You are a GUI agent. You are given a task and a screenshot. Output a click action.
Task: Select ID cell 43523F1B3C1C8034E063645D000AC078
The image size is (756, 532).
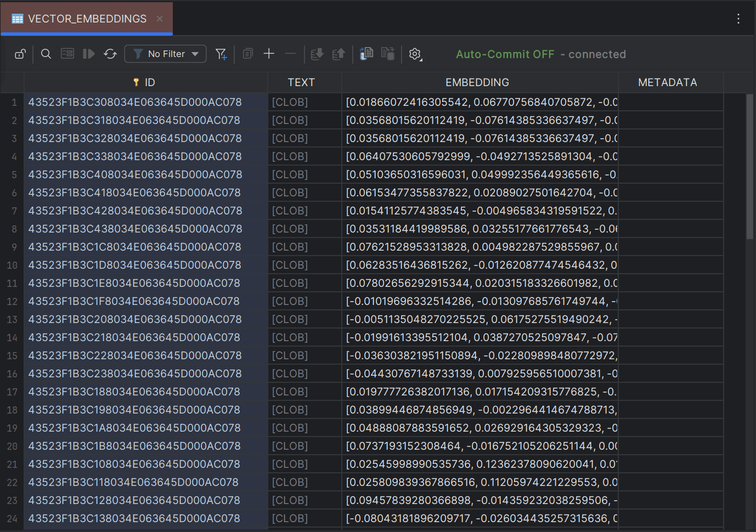(x=146, y=247)
